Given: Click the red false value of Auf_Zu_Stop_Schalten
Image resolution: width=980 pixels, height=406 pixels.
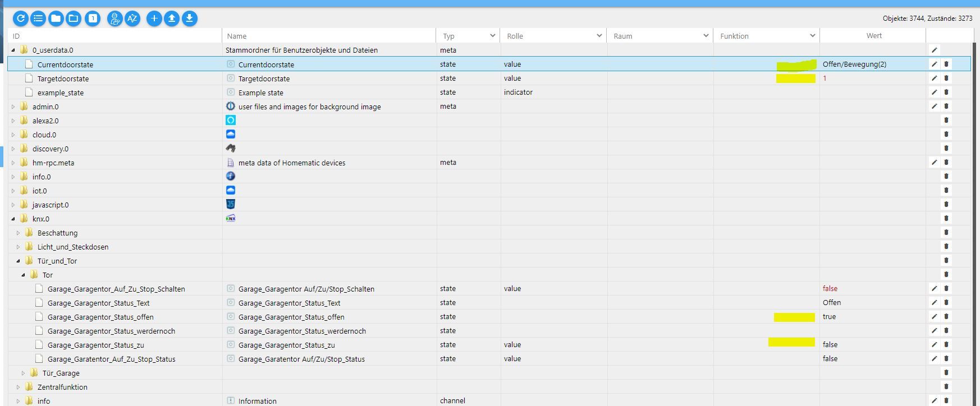Looking at the screenshot, I should click(830, 288).
